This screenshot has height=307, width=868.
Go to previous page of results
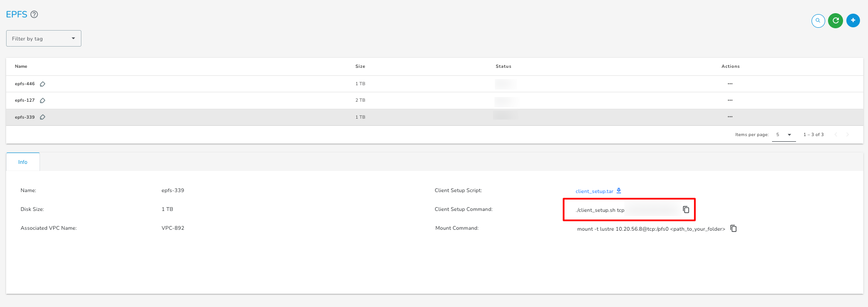coord(836,135)
